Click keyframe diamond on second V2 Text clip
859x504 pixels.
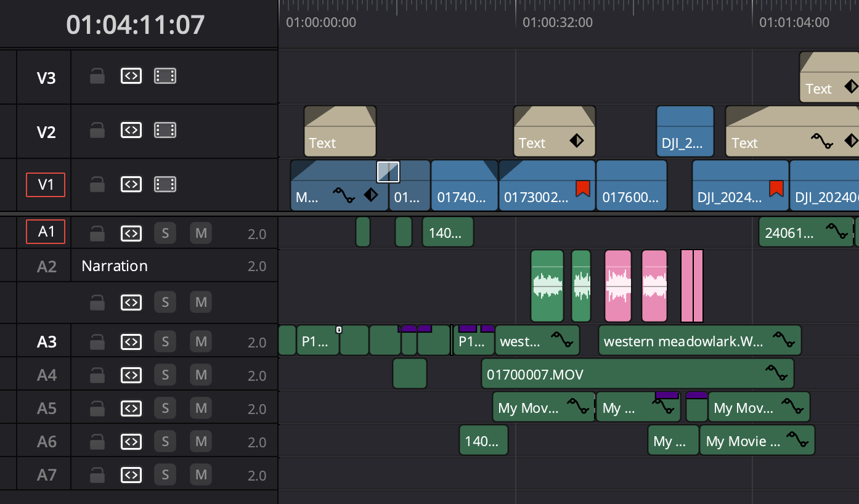(x=577, y=141)
